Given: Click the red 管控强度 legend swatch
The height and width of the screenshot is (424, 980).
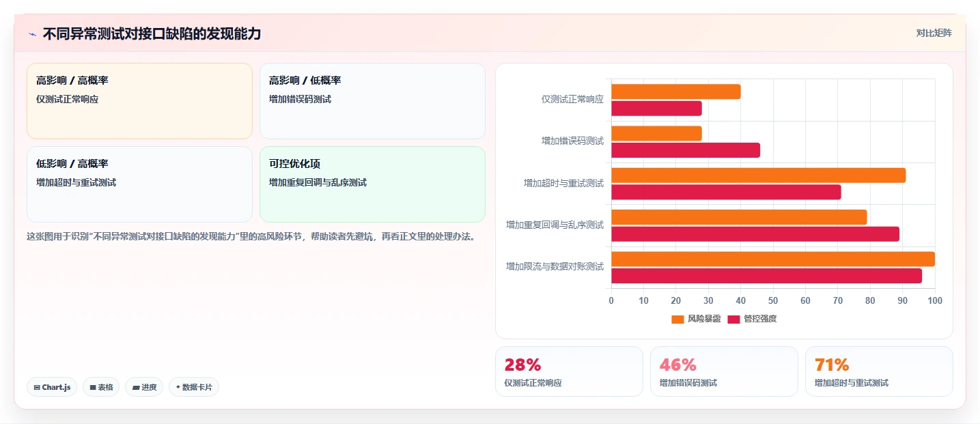Looking at the screenshot, I should pos(733,319).
